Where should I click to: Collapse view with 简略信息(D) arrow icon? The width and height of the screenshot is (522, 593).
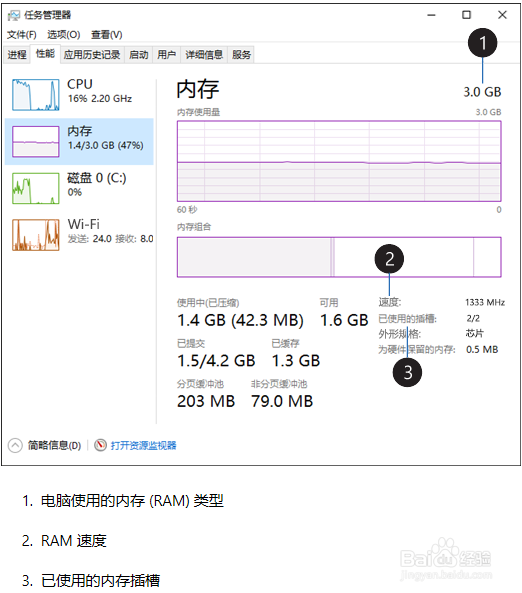(x=15, y=446)
